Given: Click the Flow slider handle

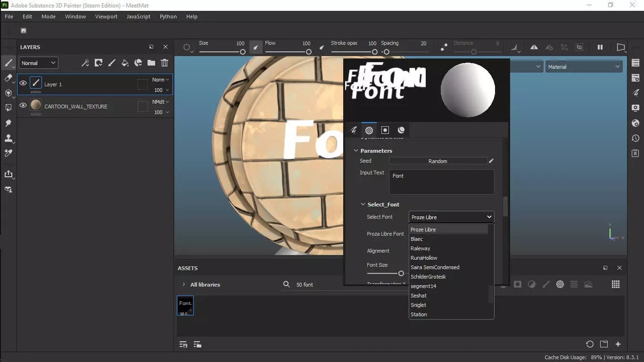Looking at the screenshot, I should [x=308, y=52].
